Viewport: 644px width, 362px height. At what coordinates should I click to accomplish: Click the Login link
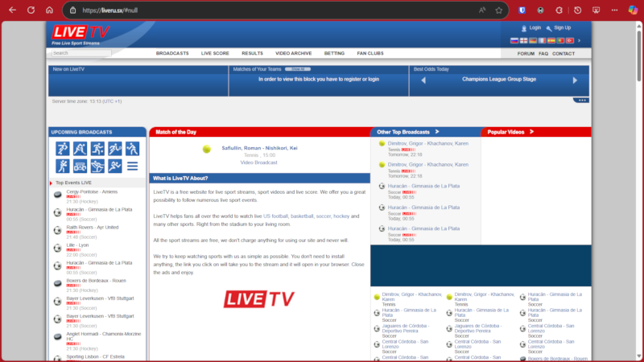click(535, 28)
